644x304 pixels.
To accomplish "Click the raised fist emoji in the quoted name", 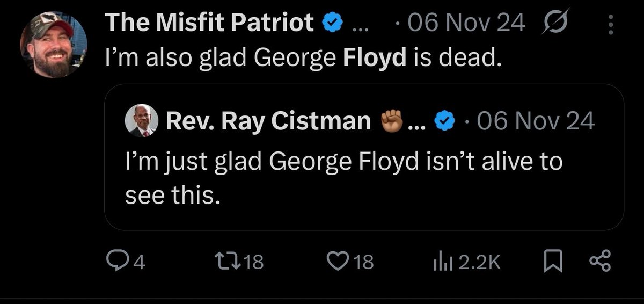I will click(391, 122).
